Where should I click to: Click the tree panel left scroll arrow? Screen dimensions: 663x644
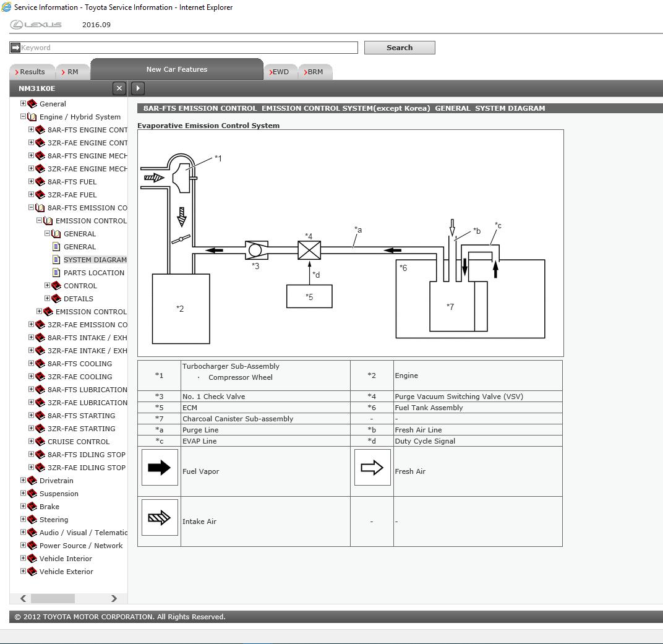[24, 598]
